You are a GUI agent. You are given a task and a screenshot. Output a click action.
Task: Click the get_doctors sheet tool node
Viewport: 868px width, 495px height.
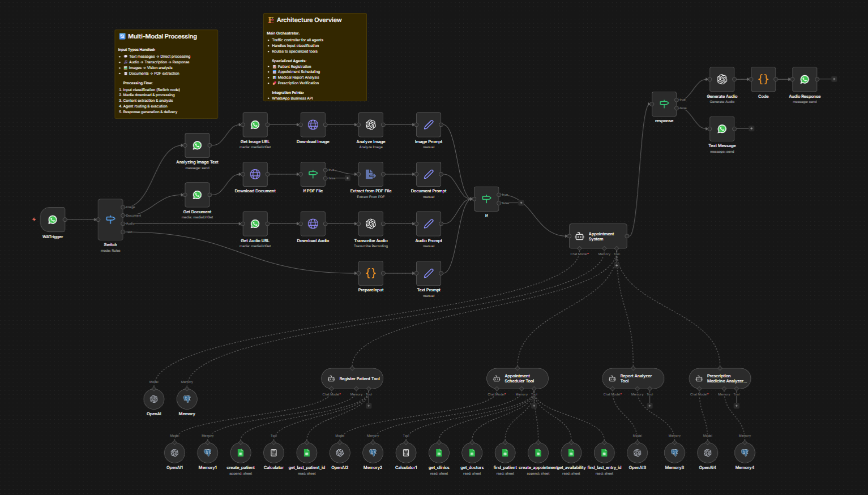472,453
